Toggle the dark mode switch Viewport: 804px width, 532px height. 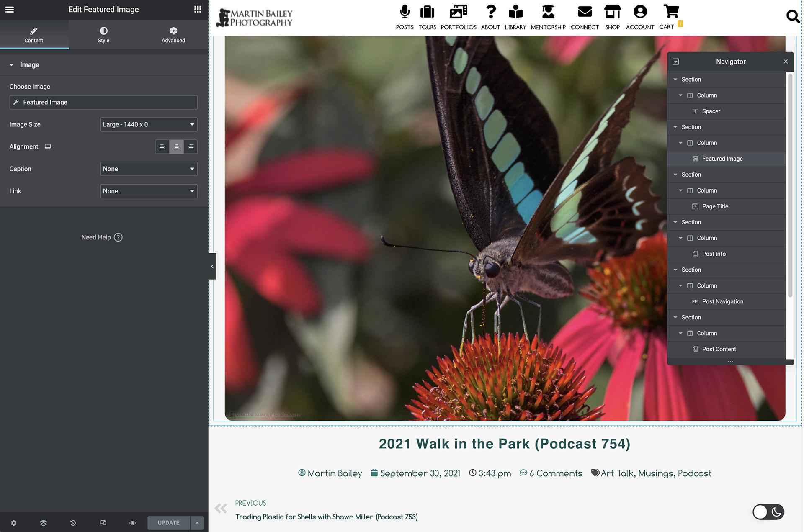click(x=768, y=512)
